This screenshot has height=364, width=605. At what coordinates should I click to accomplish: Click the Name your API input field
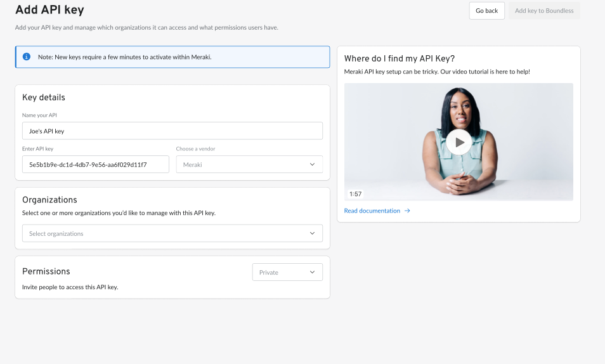coord(172,131)
